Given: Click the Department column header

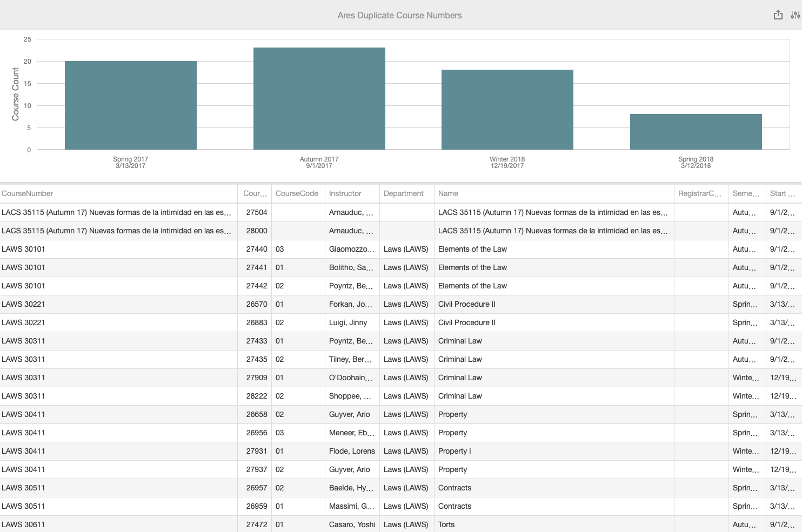Looking at the screenshot, I should point(403,193).
